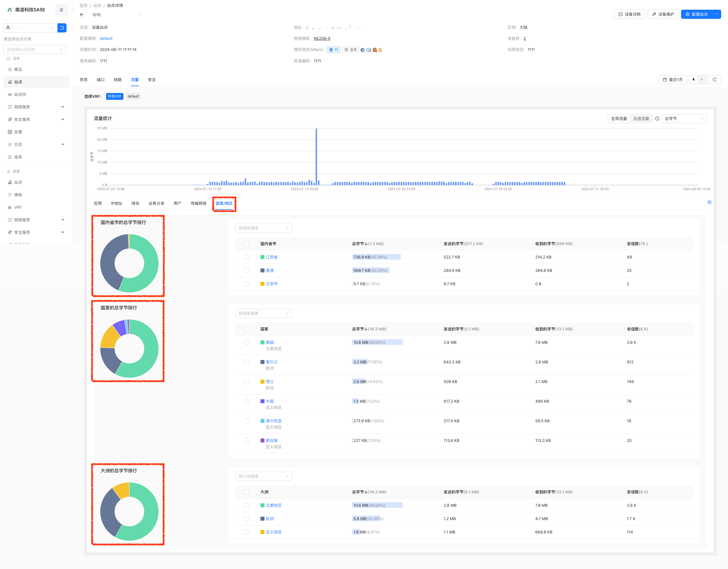Select the 加速流量 segment option
This screenshot has height=569, width=728.
pos(641,119)
